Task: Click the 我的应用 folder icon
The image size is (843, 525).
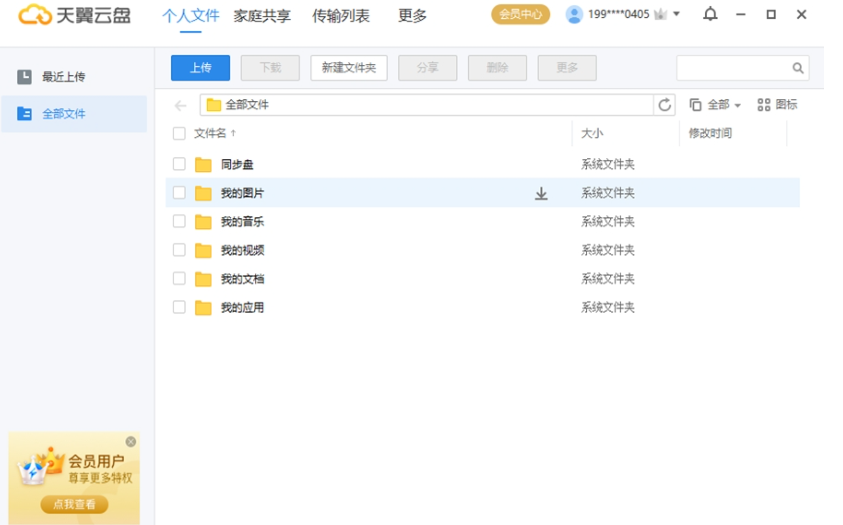Action: 203,307
